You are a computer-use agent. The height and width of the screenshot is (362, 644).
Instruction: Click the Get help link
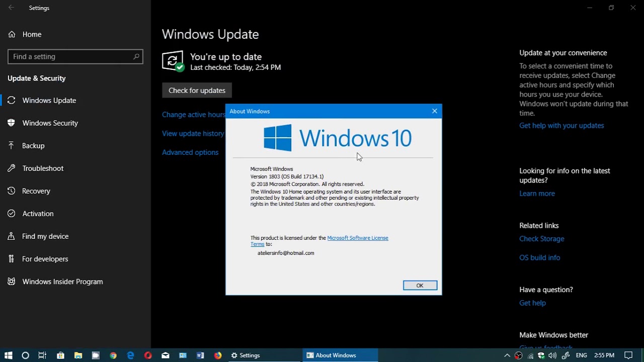click(532, 303)
